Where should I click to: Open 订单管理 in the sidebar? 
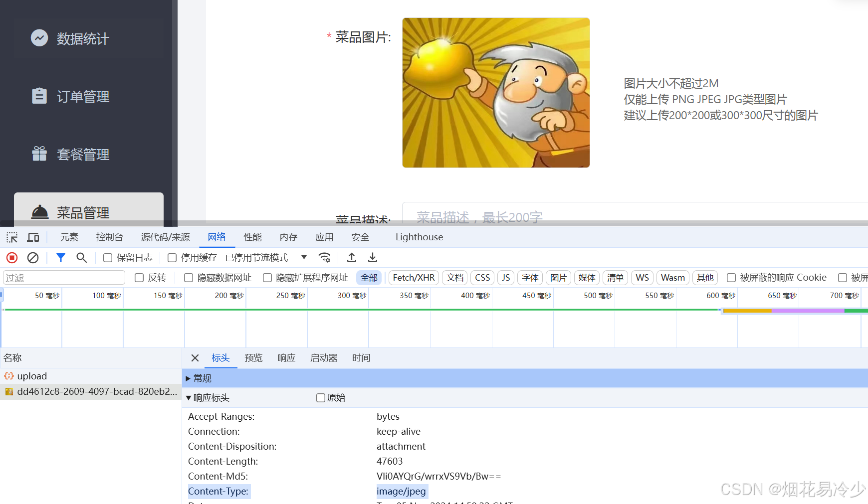83,96
